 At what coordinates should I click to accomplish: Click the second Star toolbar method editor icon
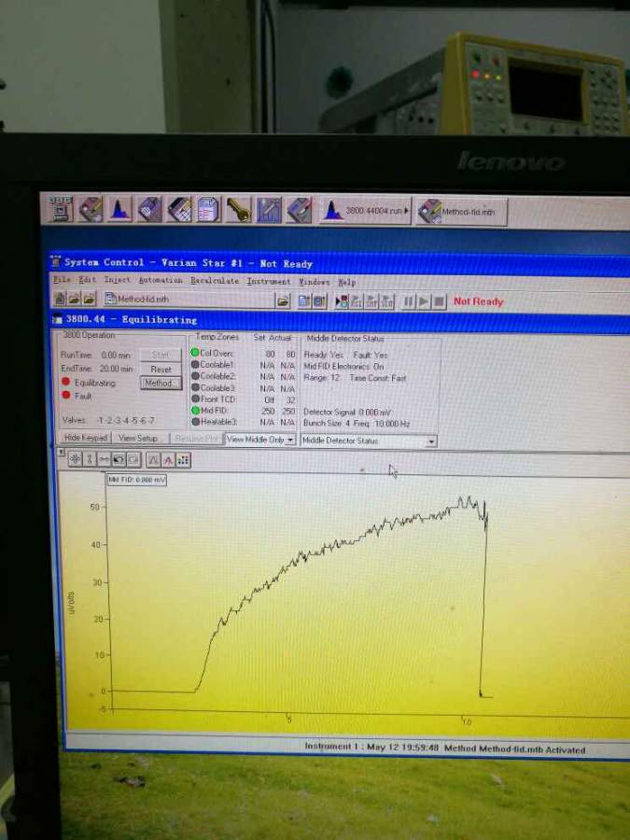91,209
